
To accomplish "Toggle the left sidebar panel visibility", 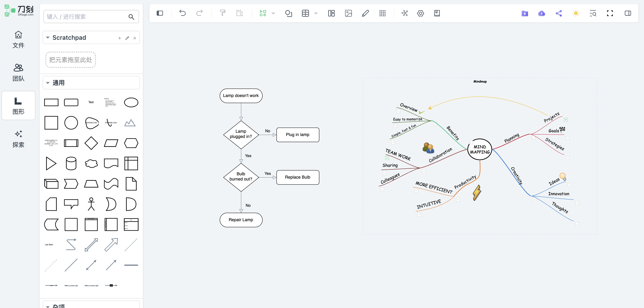I will pos(160,13).
